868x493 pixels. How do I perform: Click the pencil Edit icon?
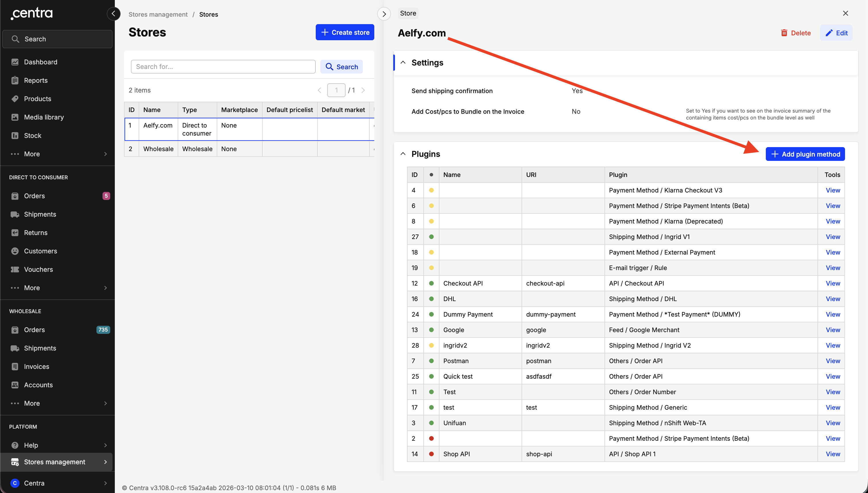829,33
